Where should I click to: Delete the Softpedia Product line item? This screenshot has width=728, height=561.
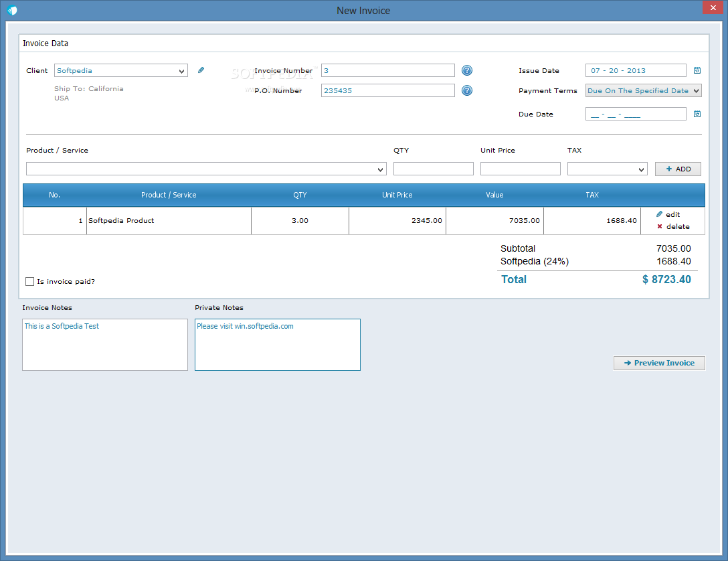pos(673,227)
